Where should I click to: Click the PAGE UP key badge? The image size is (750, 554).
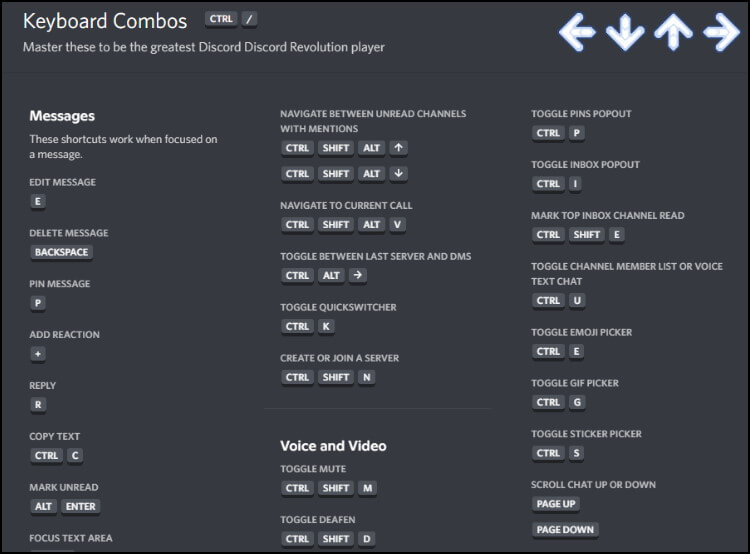(556, 504)
